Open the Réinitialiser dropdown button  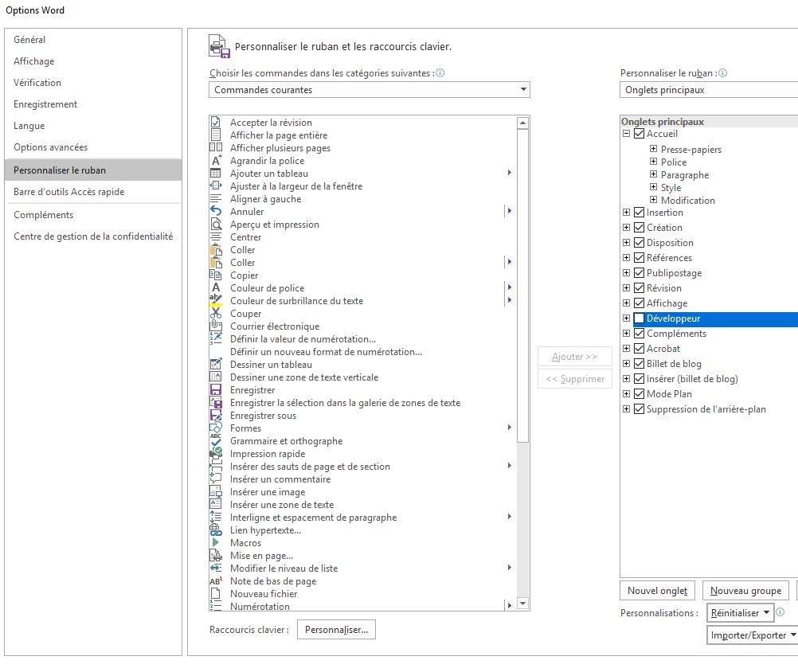[740, 613]
